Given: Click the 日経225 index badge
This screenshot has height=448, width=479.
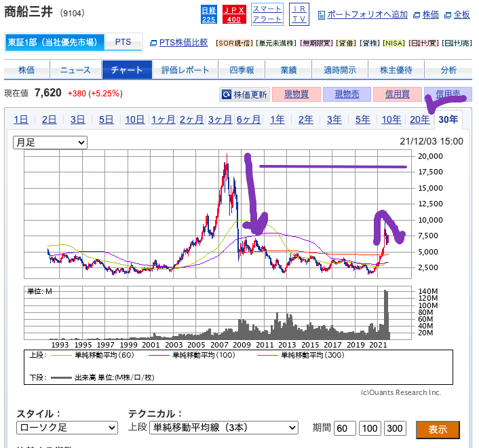Looking at the screenshot, I should 209,14.
